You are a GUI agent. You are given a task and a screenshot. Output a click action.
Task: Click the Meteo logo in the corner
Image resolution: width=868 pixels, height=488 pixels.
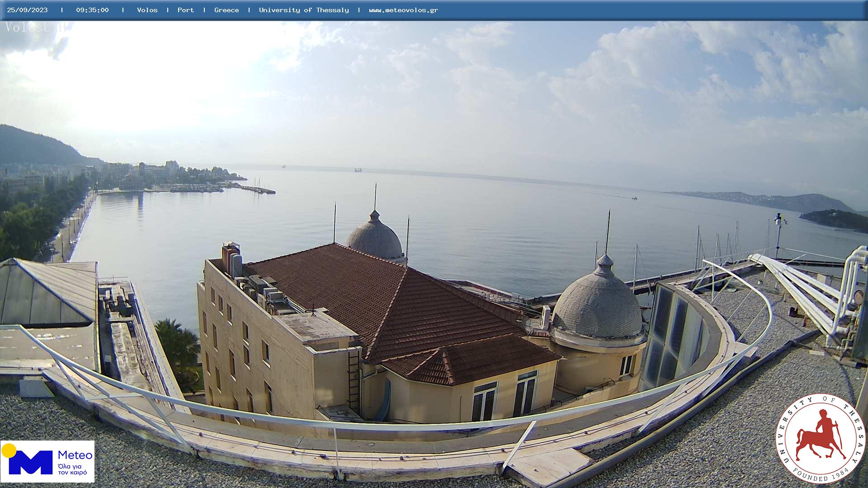pos(47,461)
